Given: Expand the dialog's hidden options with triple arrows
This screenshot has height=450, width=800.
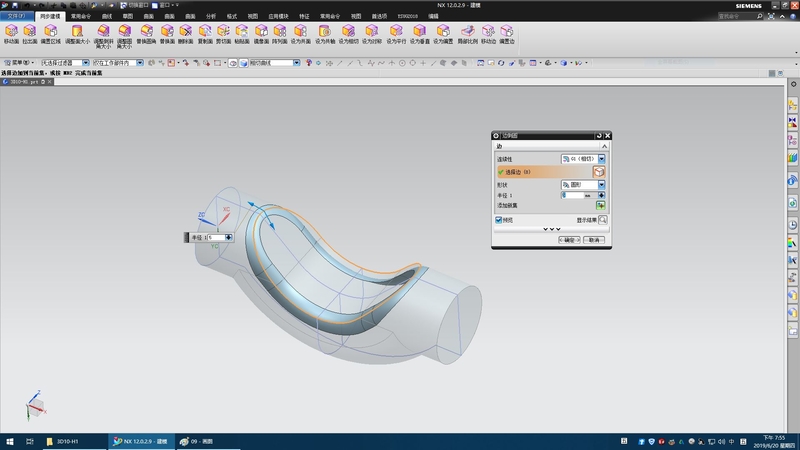Looking at the screenshot, I should [x=552, y=229].
